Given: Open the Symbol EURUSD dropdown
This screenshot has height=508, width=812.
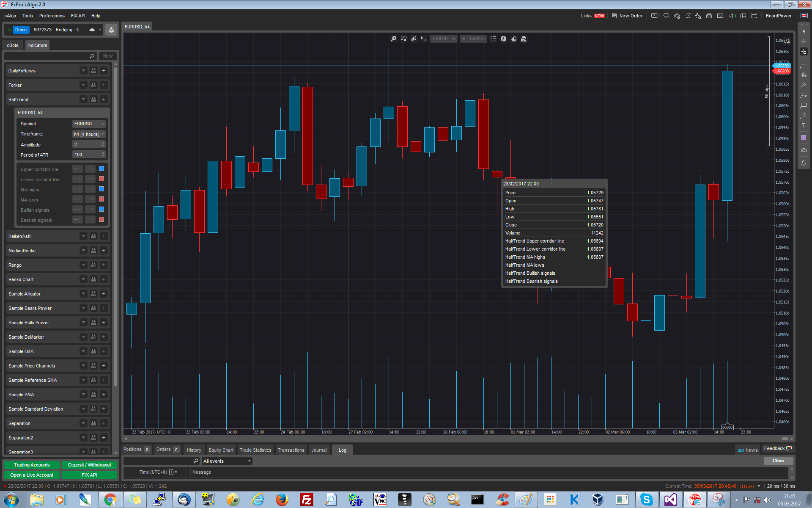Looking at the screenshot, I should (x=88, y=124).
